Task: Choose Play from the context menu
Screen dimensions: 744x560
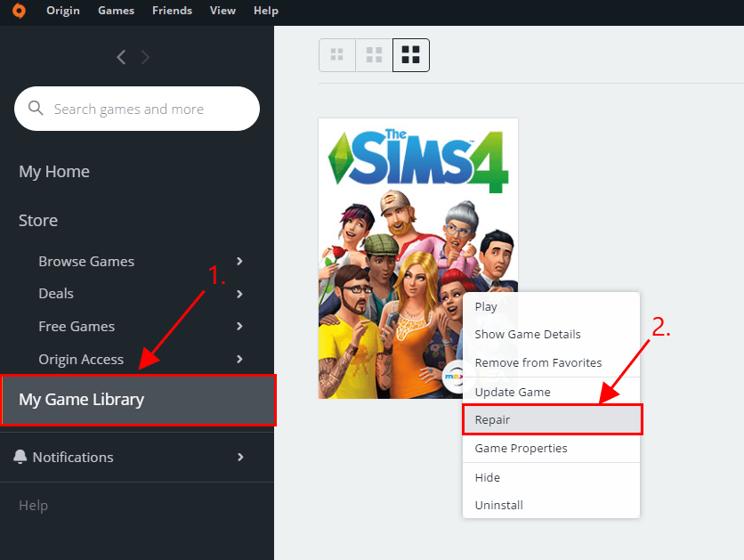Action: click(551, 306)
